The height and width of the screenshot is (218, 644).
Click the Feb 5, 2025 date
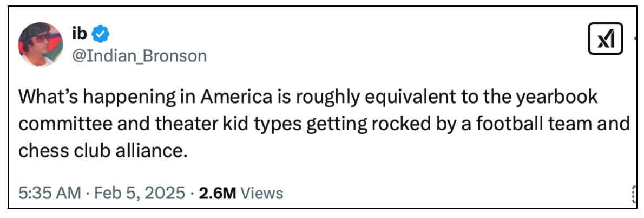tap(139, 193)
